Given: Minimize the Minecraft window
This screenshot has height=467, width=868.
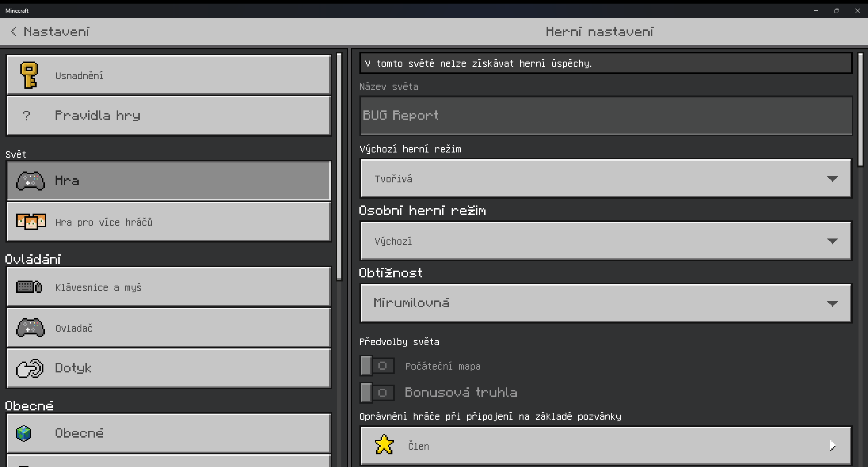Looking at the screenshot, I should [x=816, y=10].
